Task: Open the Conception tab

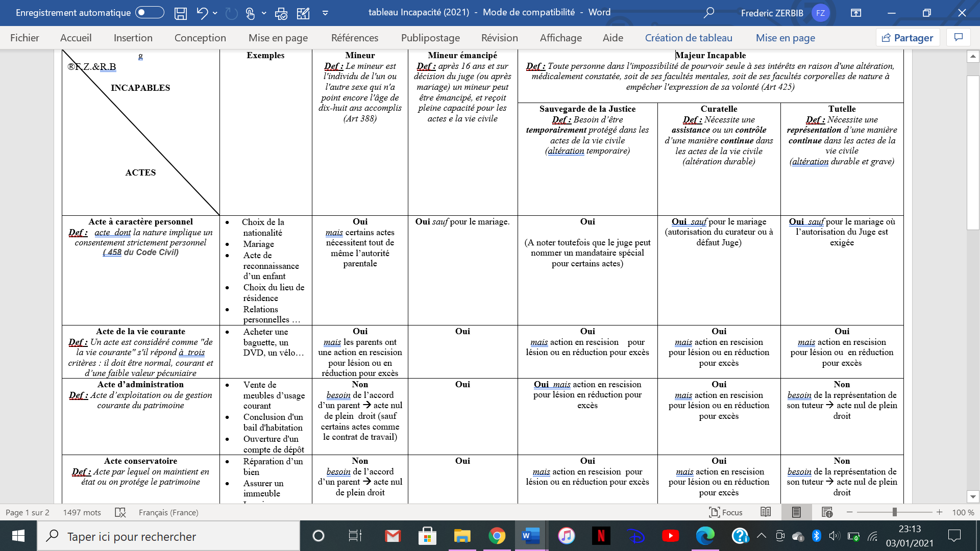Action: pyautogui.click(x=200, y=38)
